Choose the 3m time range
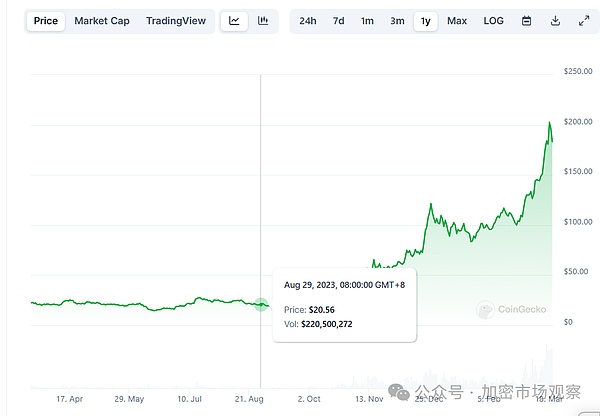Viewport: 600px width, 416px height. click(x=397, y=21)
